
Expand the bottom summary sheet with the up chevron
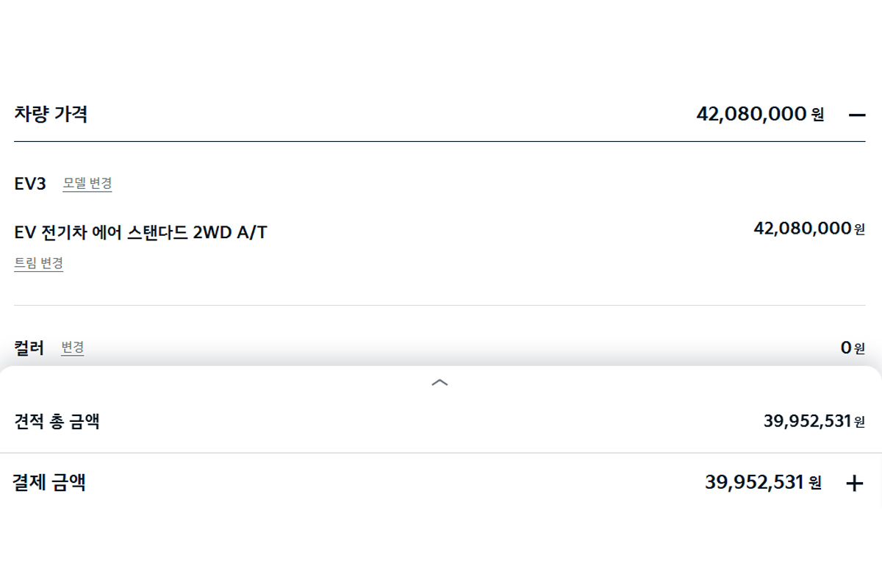tap(440, 382)
